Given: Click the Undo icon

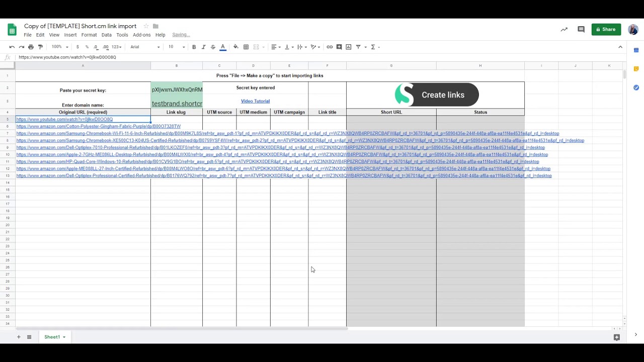Looking at the screenshot, I should click(12, 47).
